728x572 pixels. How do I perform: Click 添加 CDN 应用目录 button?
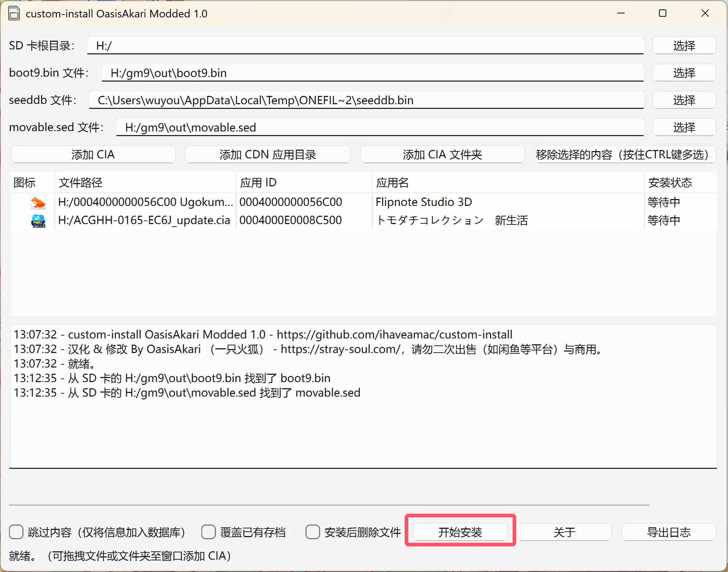[268, 155]
